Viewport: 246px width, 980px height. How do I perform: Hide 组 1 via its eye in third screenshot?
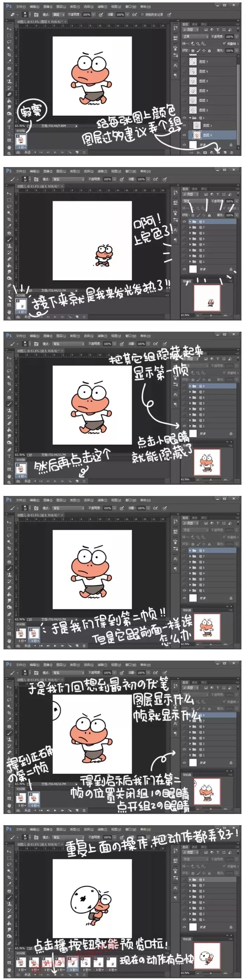[184, 426]
